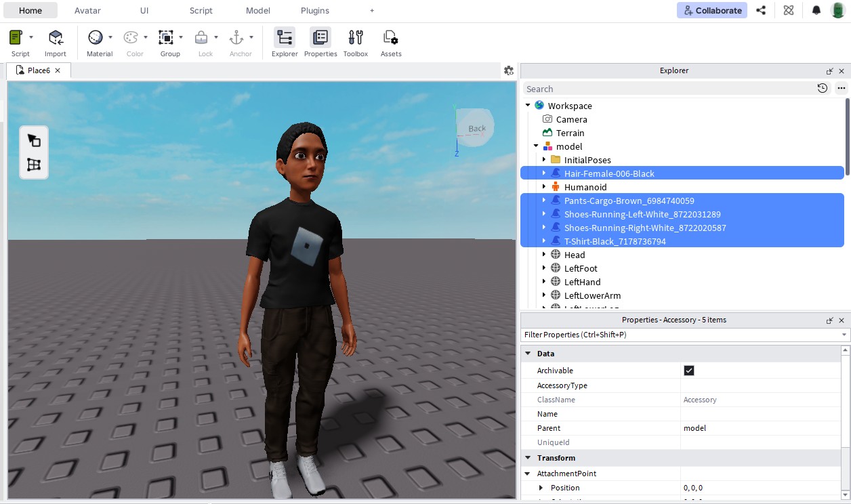851x504 pixels.
Task: Click the Import tool icon
Action: [56, 38]
